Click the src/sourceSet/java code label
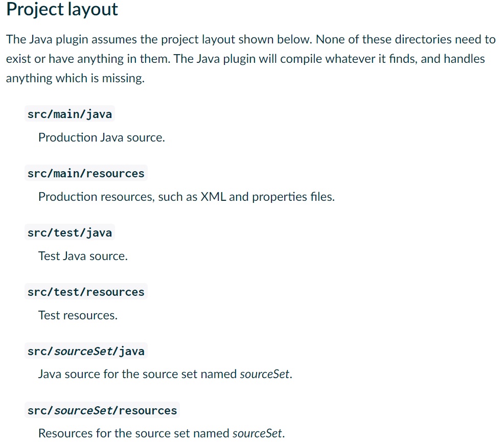 click(x=86, y=351)
